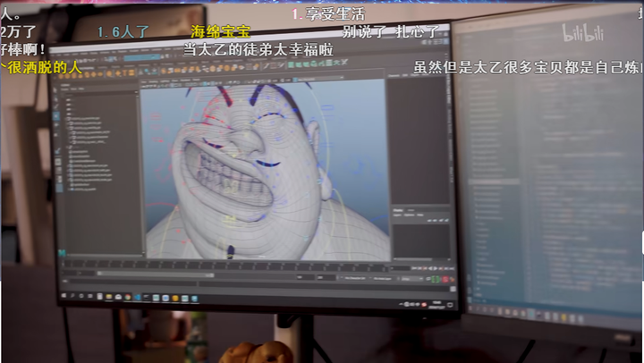Activate the highlighted Move tool in toolbox

(x=56, y=116)
